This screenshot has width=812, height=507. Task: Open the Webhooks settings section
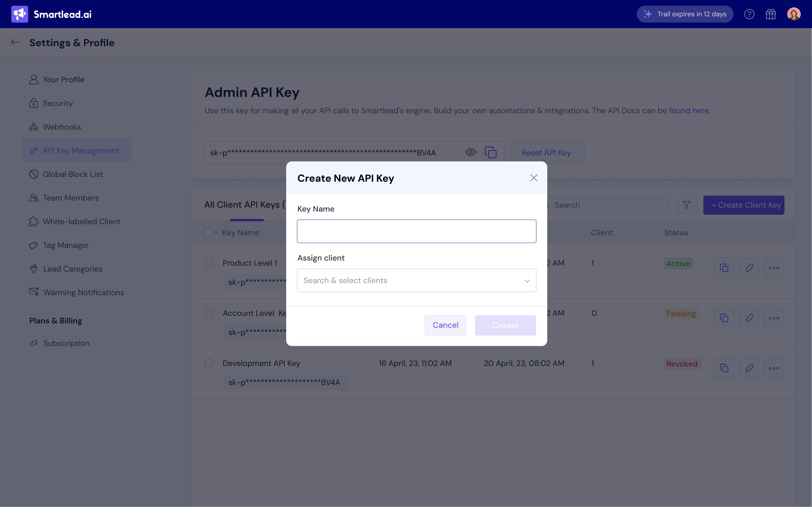coord(62,127)
